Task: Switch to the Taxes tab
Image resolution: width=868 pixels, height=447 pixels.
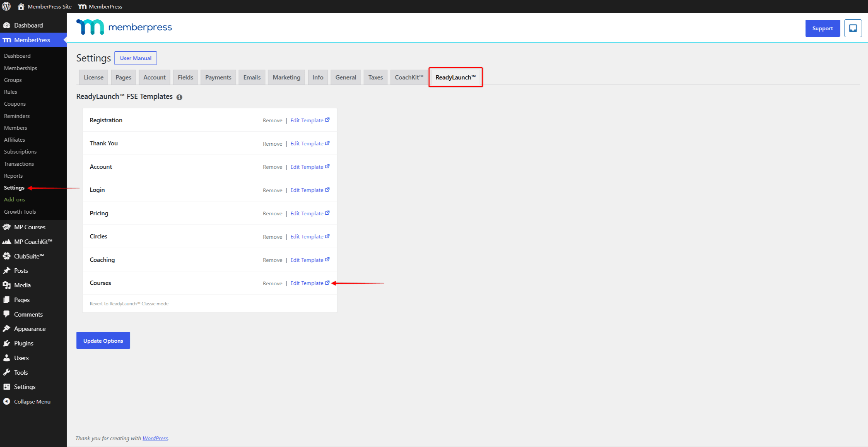Action: (375, 77)
